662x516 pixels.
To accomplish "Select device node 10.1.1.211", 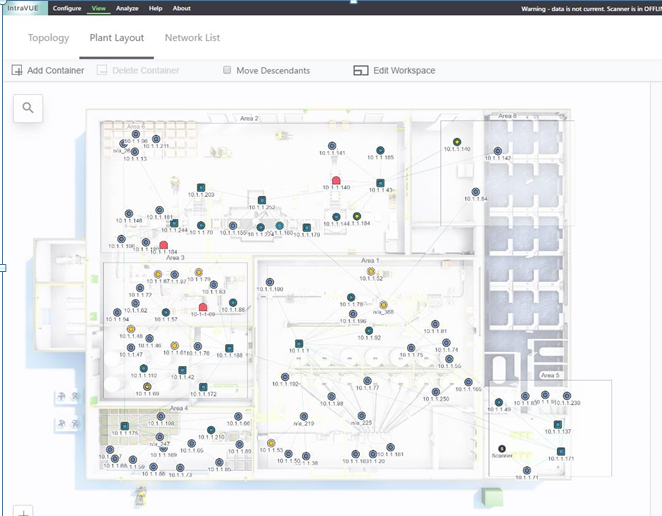I will click(x=156, y=139).
